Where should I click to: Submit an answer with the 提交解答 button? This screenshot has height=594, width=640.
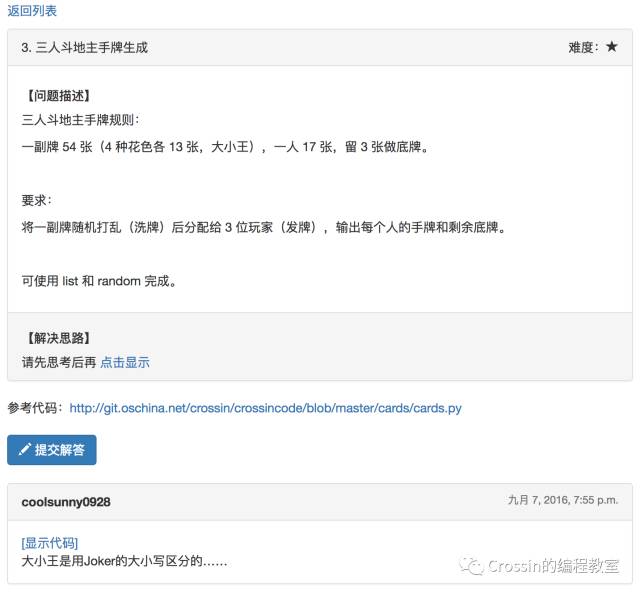point(52,450)
